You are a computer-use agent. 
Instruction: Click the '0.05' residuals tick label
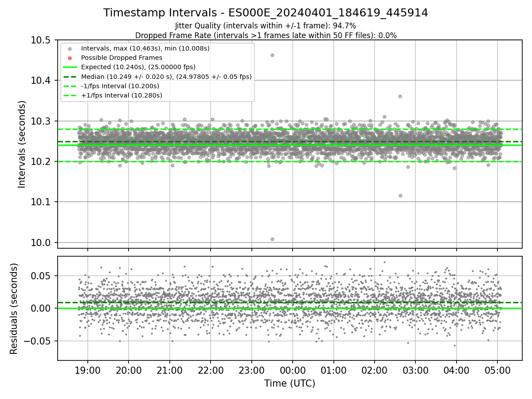point(40,276)
